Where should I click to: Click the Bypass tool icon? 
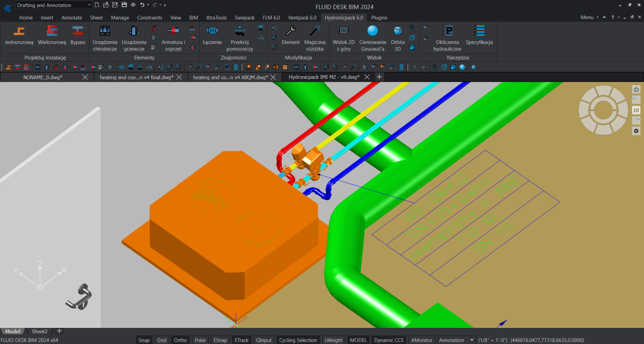(x=78, y=32)
